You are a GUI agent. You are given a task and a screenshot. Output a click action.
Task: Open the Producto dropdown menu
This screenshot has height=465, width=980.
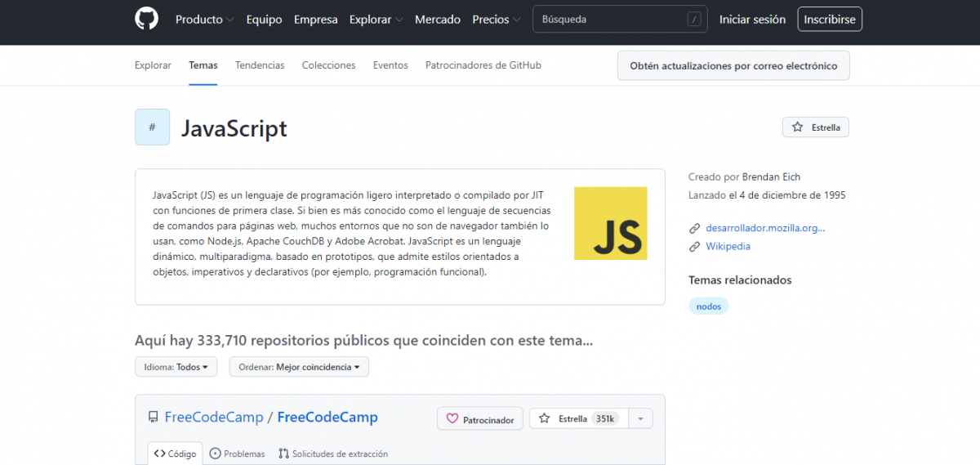[204, 20]
